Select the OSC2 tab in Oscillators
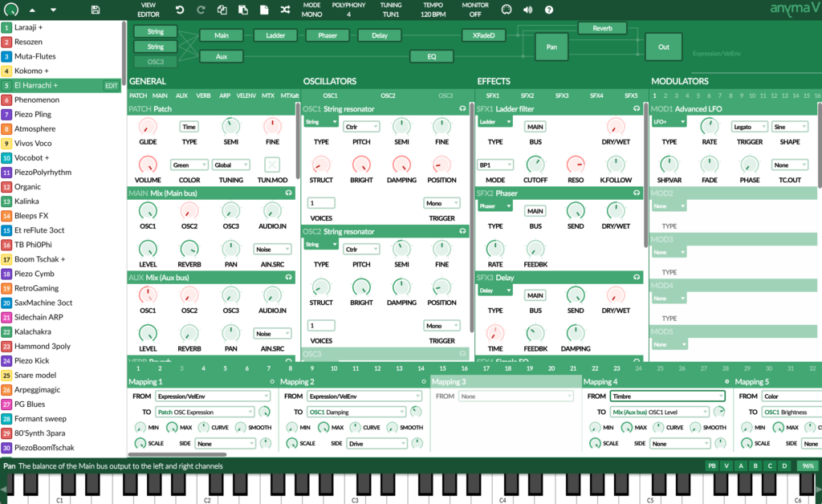The width and height of the screenshot is (822, 504). pyautogui.click(x=388, y=96)
